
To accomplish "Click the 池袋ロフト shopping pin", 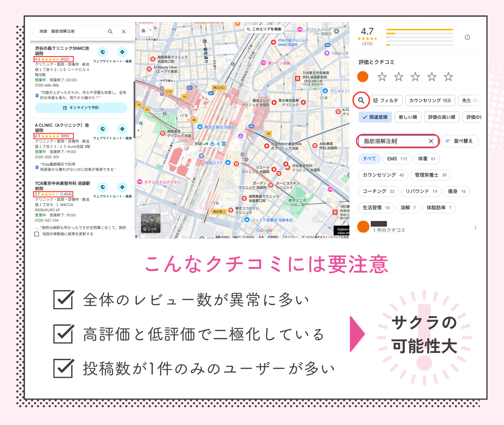I will pyautogui.click(x=228, y=163).
